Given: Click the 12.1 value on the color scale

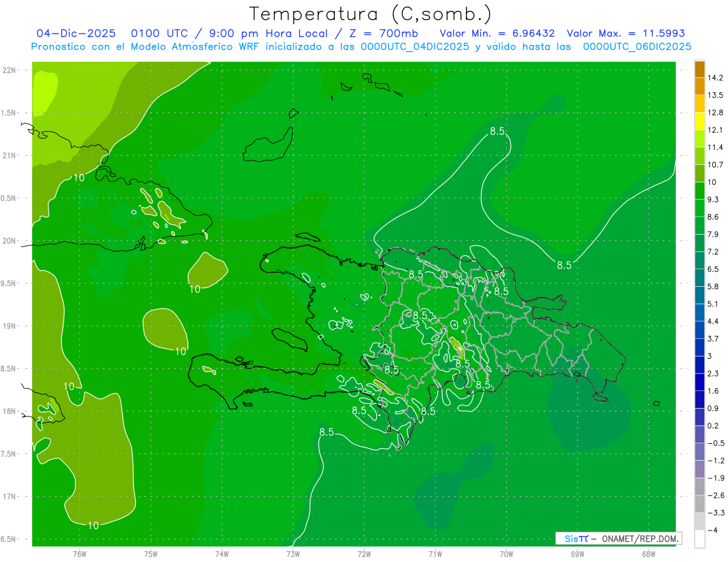Looking at the screenshot, I should click(716, 130).
